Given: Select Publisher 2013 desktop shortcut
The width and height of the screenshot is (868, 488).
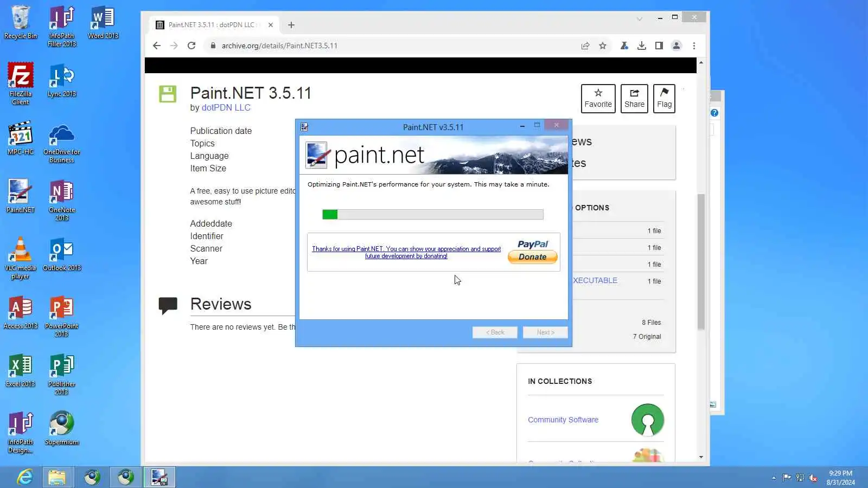Looking at the screenshot, I should pos(62,374).
